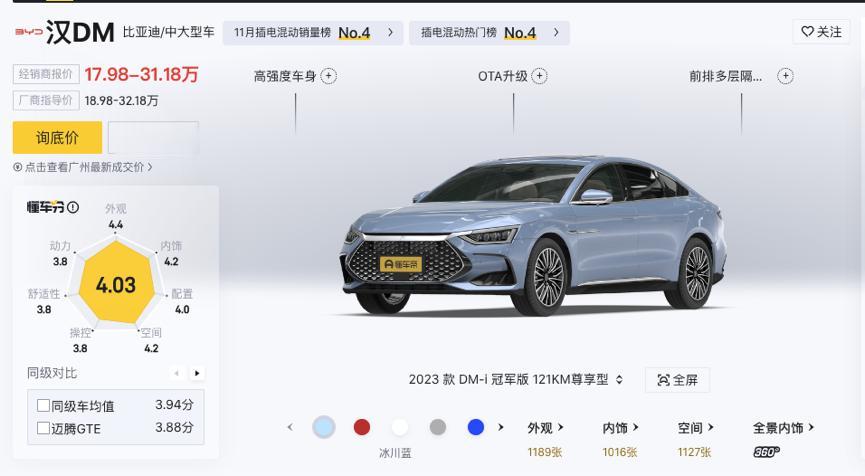Show previous color options with left arrow
This screenshot has height=476, width=865.
(290, 427)
